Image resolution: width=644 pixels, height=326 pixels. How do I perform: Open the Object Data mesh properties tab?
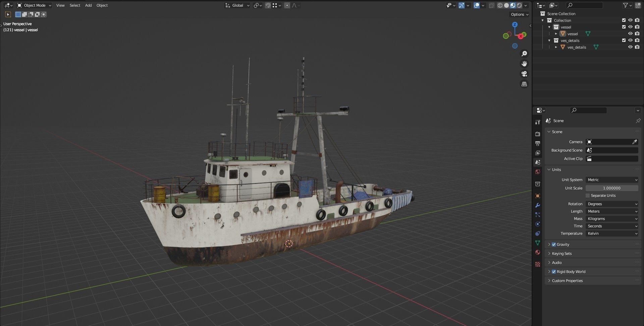coord(538,243)
